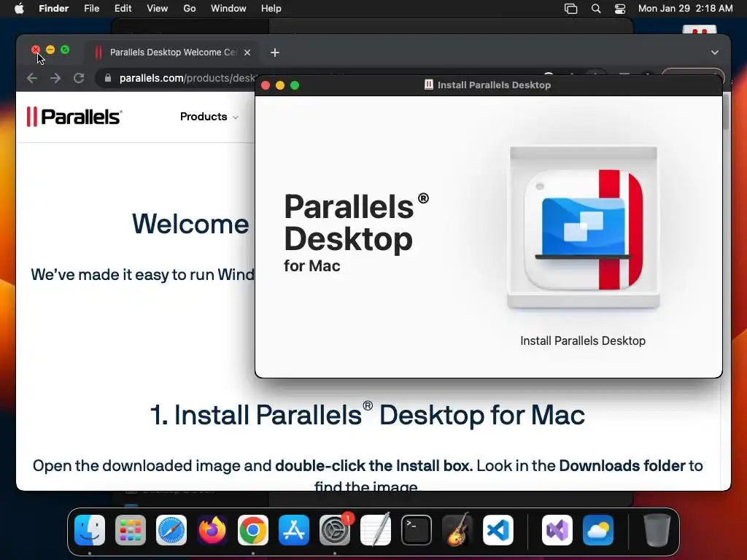Click the Parallels Desktop for Mac heading
The height and width of the screenshot is (560, 747).
coord(356,233)
